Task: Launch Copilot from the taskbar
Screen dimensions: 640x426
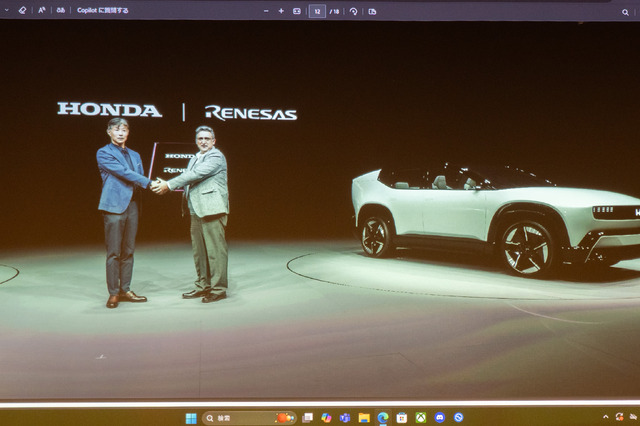Action: pos(326,417)
